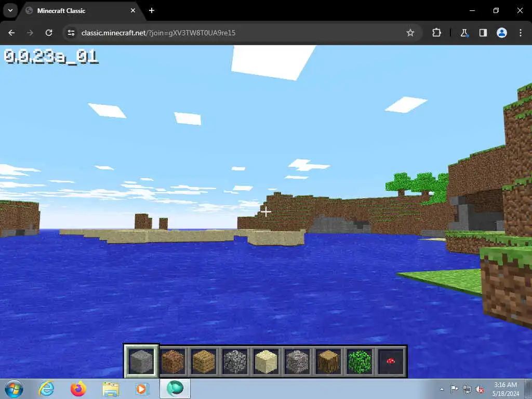Expand the tab search dropdown
Screen dimensions: 532x399
tap(10, 10)
